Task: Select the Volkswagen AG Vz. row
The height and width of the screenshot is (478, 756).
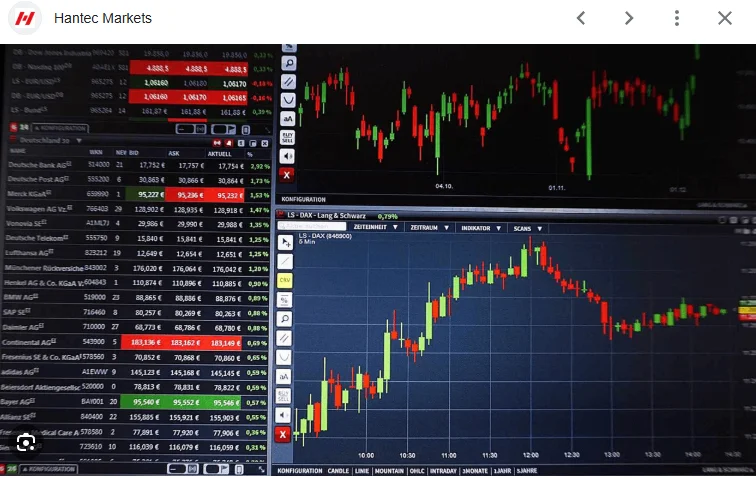Action: point(138,209)
